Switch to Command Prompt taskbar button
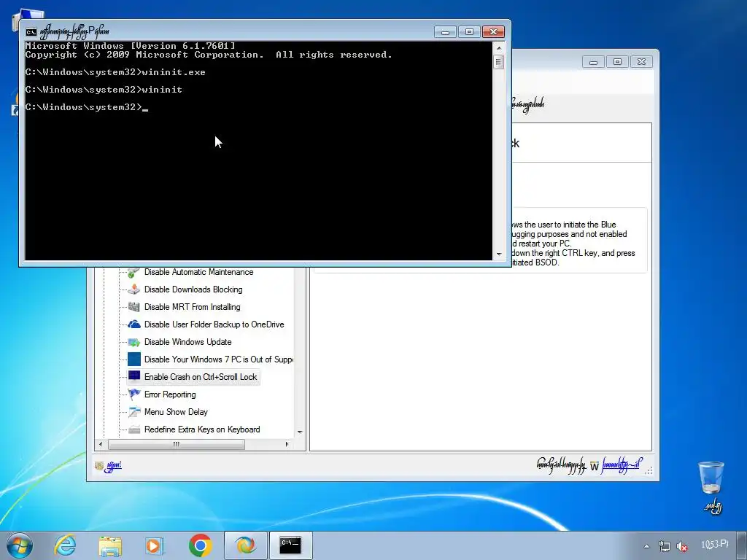This screenshot has height=560, width=747. 290,545
